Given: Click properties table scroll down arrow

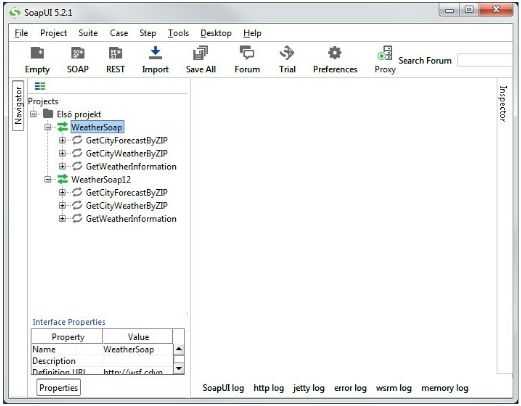Looking at the screenshot, I should point(179,368).
